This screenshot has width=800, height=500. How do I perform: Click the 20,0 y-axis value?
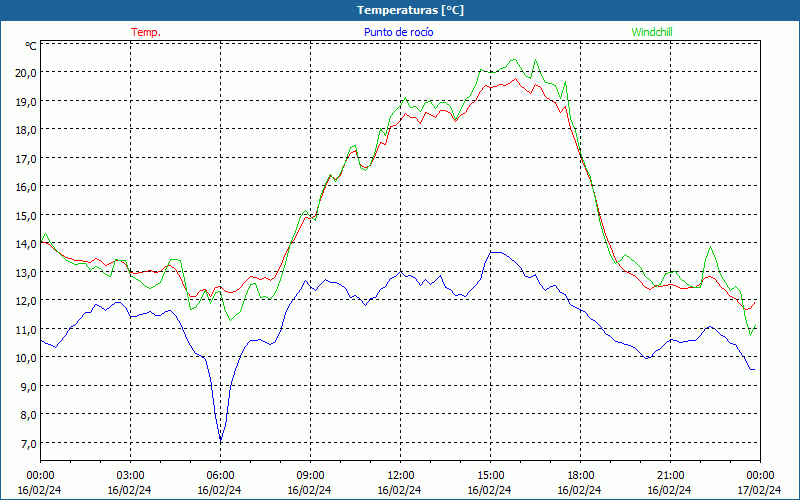click(x=27, y=72)
